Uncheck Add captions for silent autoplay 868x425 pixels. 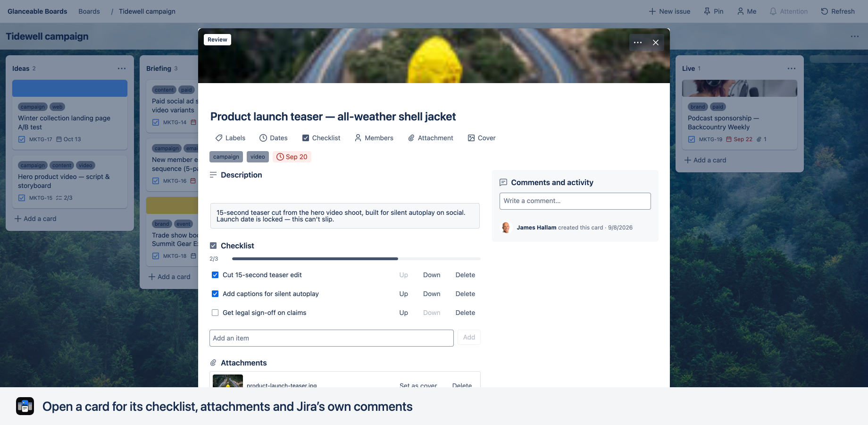(215, 294)
